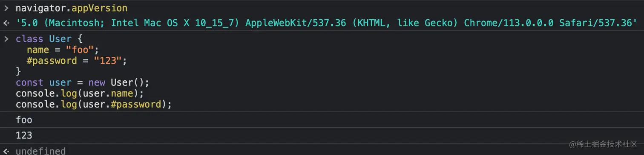Click the input chevron before class User

[6, 39]
